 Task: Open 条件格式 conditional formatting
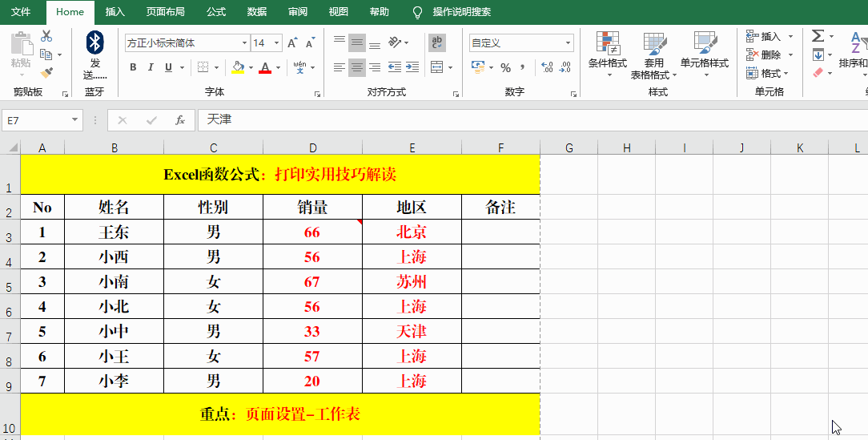click(607, 54)
